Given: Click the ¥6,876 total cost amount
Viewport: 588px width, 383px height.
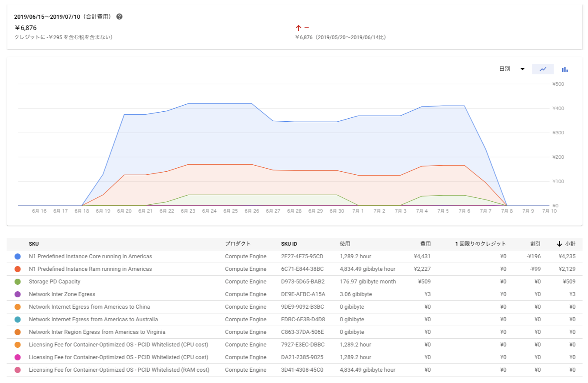Looking at the screenshot, I should tap(26, 28).
